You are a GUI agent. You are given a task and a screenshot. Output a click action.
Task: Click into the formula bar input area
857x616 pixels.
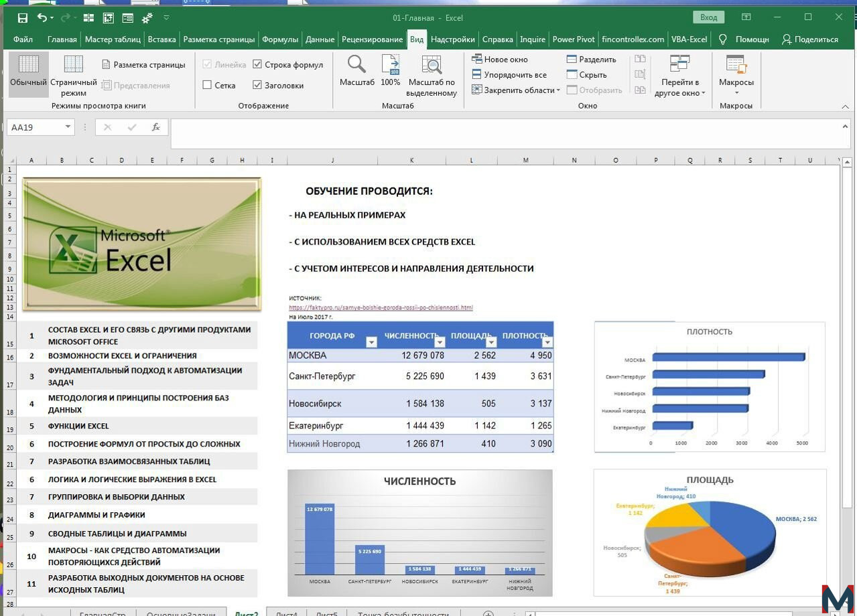pyautogui.click(x=504, y=133)
